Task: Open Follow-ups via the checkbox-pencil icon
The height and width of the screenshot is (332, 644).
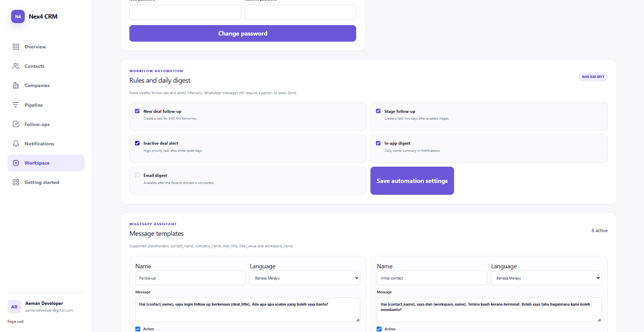Action: (16, 124)
